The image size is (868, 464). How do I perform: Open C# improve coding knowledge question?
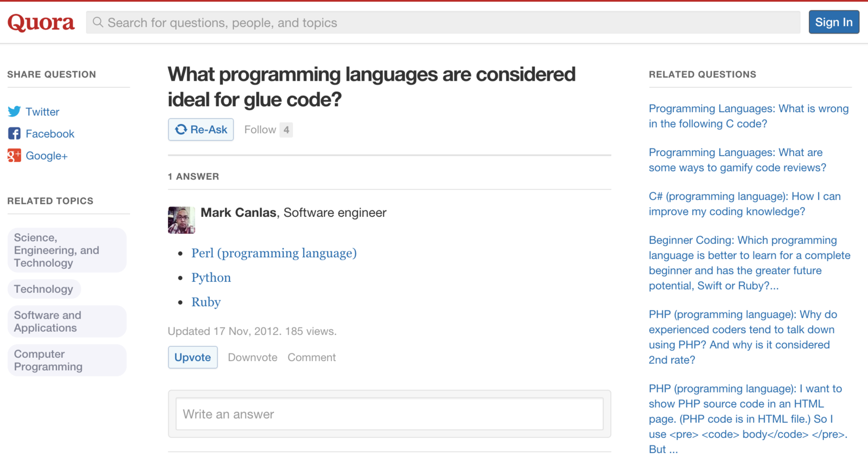(745, 204)
